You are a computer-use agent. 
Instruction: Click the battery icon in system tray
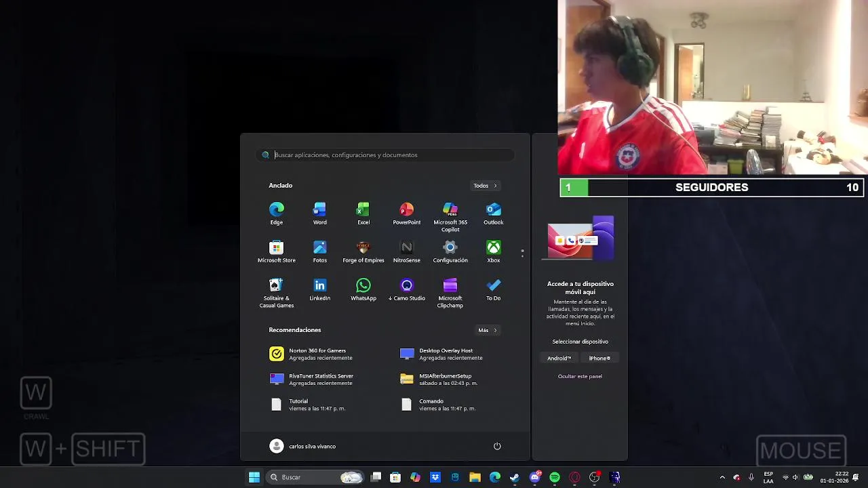pyautogui.click(x=808, y=477)
